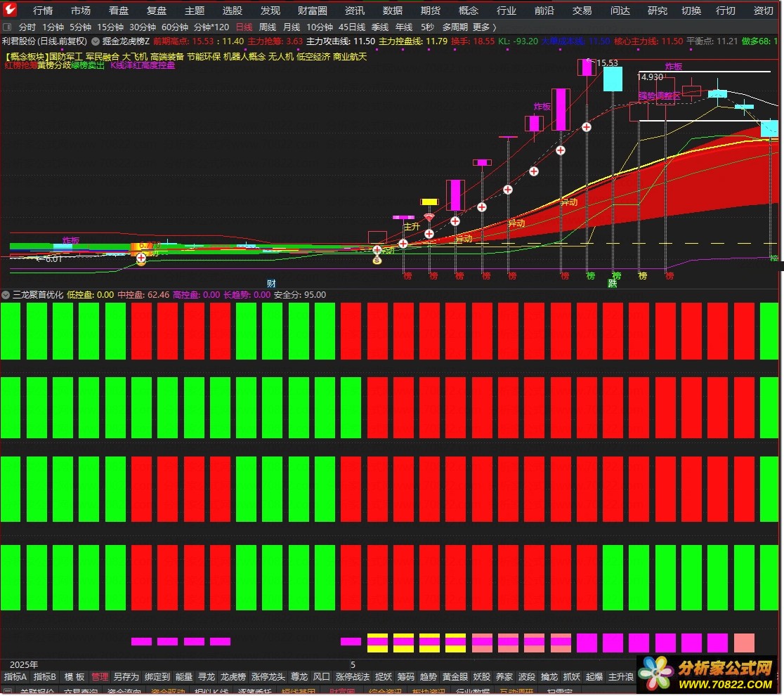Image resolution: width=784 pixels, height=696 pixels.
Task: Select the yellow candle marker above 主升
Action: tap(429, 202)
